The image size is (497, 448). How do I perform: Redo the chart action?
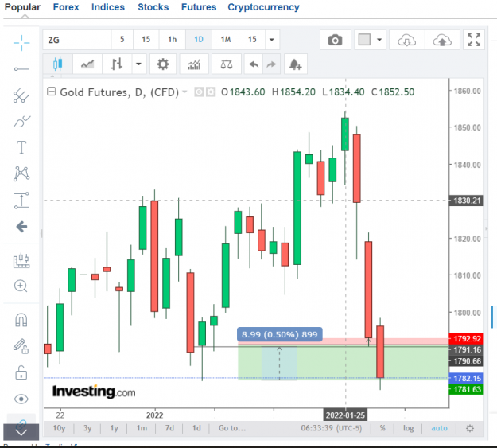tap(271, 64)
